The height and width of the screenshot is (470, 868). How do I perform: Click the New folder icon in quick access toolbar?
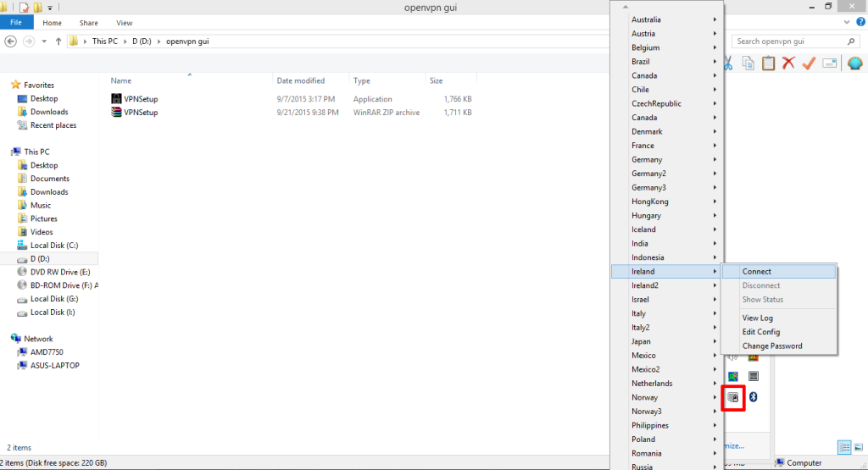pyautogui.click(x=37, y=8)
